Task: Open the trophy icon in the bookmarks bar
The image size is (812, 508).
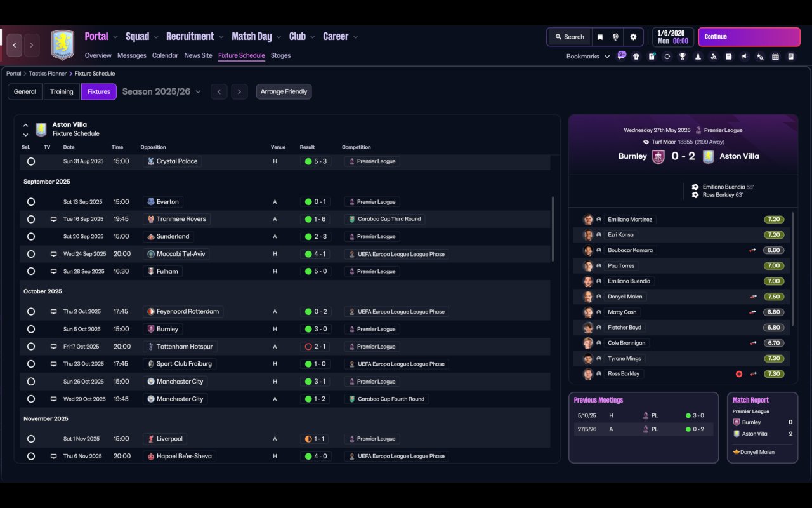Action: tap(683, 57)
